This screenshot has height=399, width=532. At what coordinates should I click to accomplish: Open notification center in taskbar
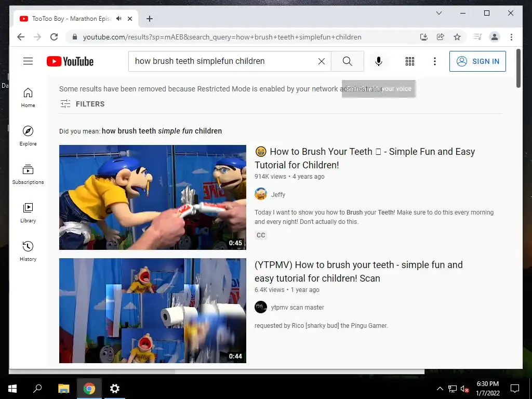coord(515,389)
